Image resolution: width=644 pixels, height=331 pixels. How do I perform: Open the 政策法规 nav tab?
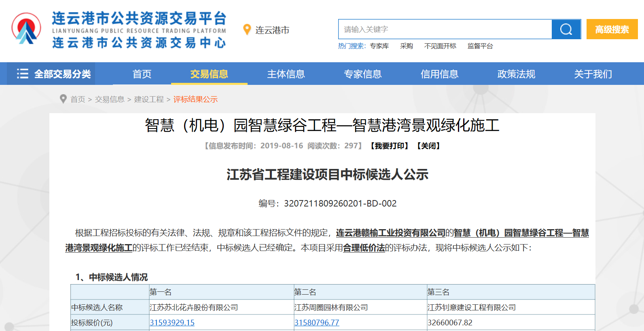tap(516, 74)
